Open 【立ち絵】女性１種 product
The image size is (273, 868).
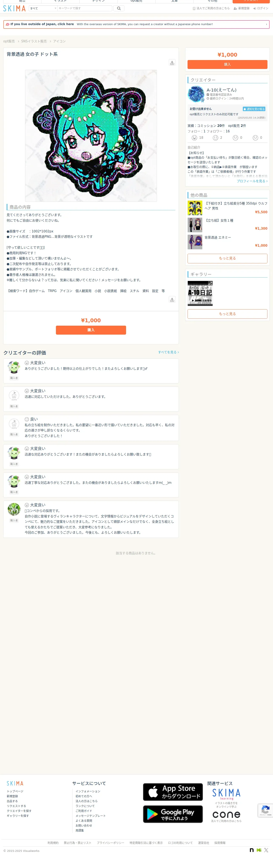[x=227, y=225]
